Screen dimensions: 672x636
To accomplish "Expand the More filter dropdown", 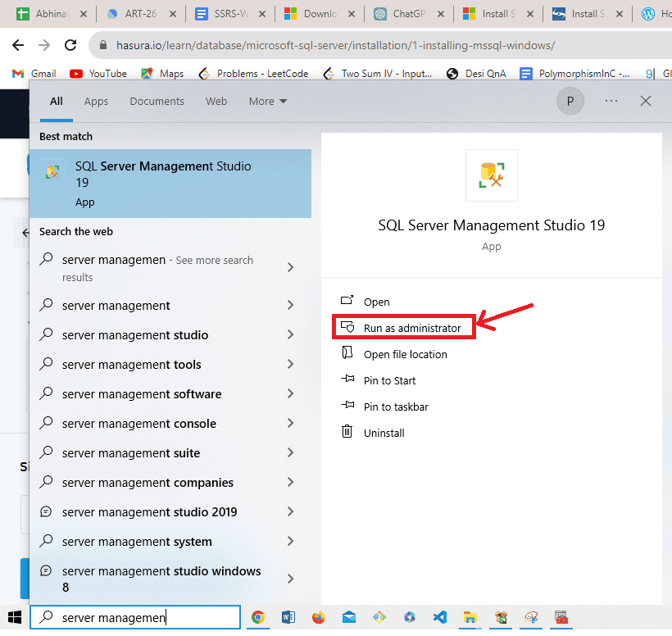I will pyautogui.click(x=268, y=102).
